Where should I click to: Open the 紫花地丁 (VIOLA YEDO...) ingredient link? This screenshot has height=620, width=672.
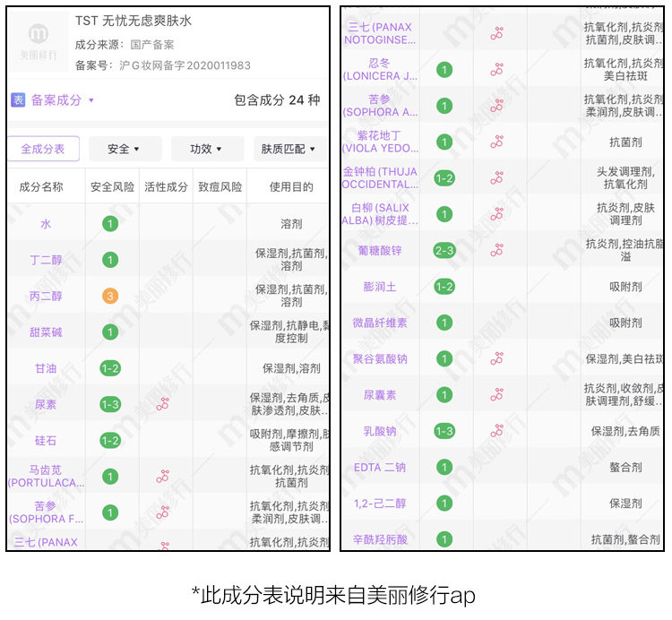(380, 142)
